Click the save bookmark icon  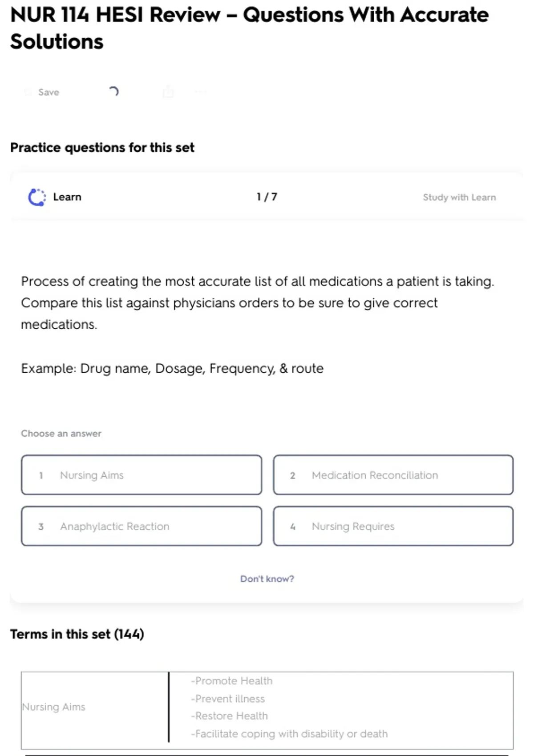click(x=28, y=92)
